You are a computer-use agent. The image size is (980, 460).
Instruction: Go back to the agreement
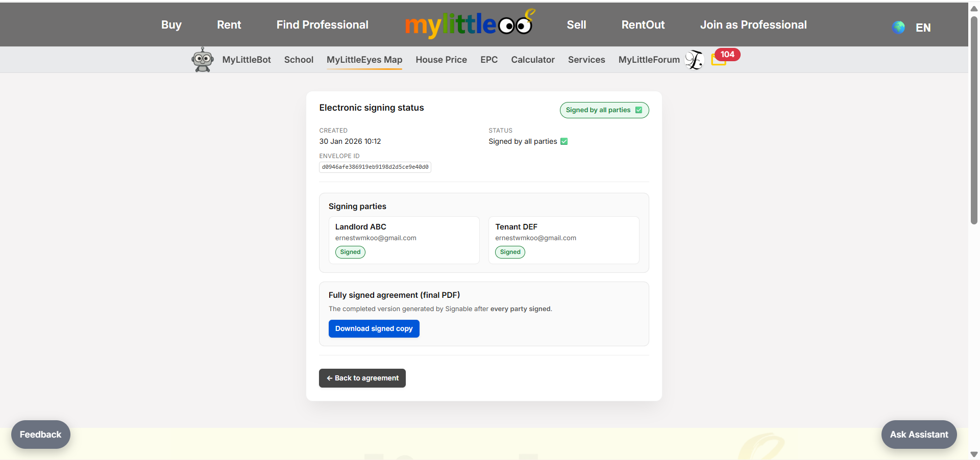[362, 378]
